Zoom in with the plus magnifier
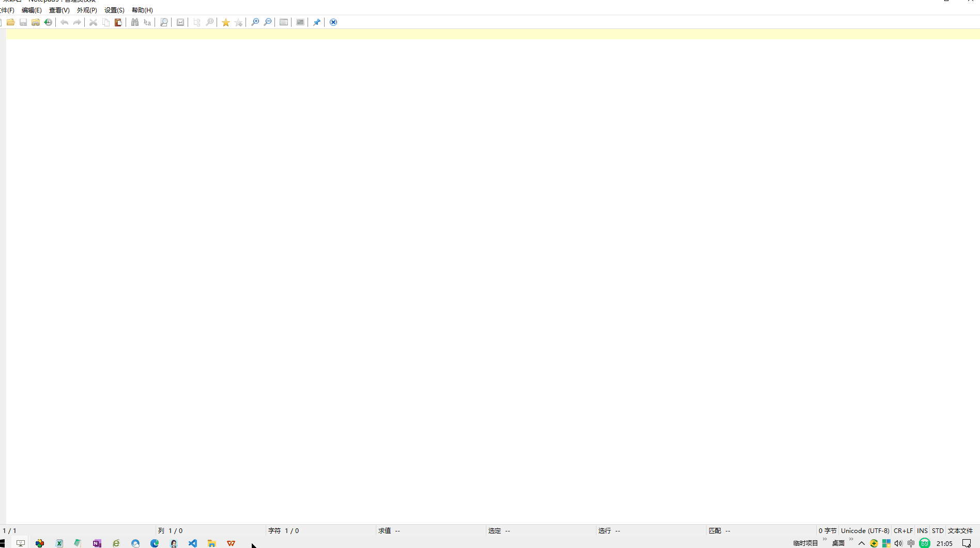The height and width of the screenshot is (548, 980). click(255, 22)
